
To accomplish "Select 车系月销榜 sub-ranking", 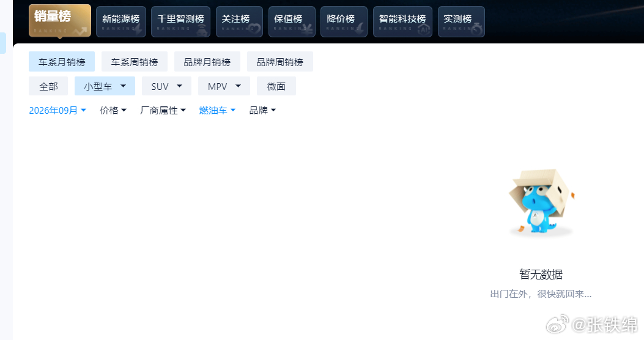I will 62,62.
